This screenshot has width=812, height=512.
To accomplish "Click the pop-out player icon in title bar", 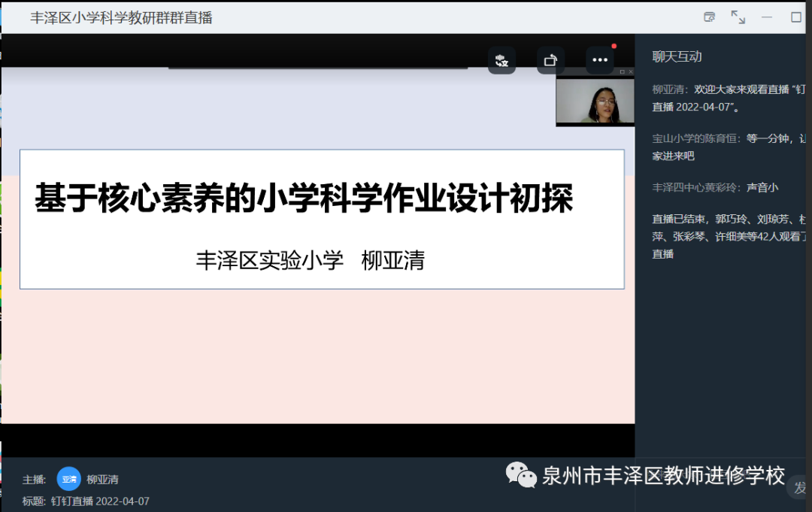I will (709, 17).
